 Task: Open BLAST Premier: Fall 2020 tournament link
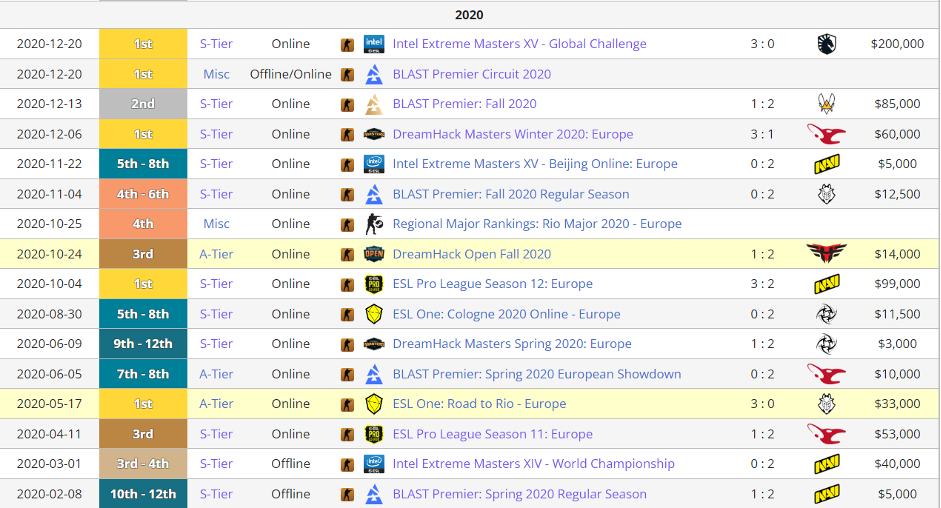coord(464,104)
